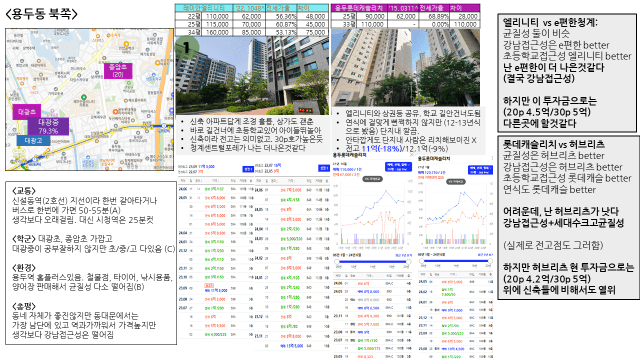Click the 대광초 magenta map label

coord(27,112)
